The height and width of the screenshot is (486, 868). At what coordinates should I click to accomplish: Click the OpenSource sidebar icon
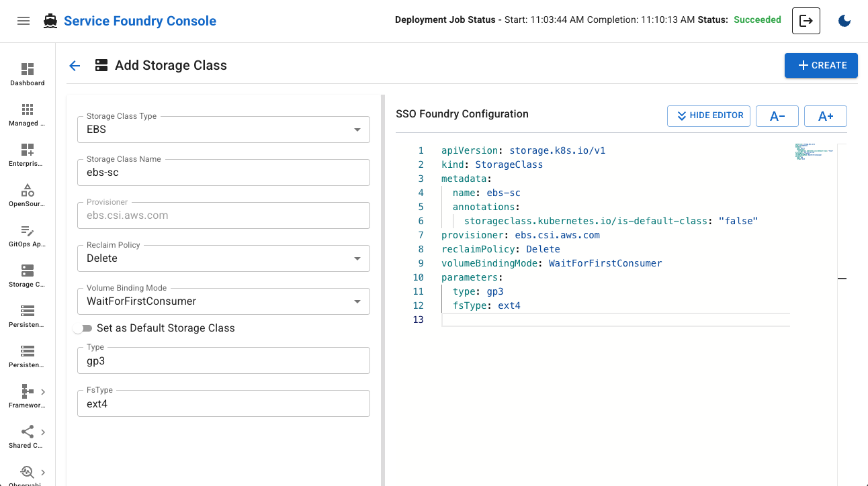tap(27, 194)
